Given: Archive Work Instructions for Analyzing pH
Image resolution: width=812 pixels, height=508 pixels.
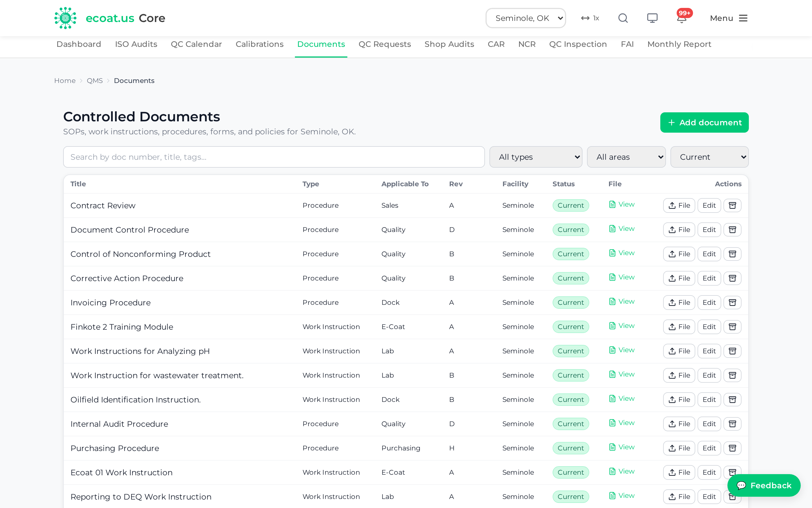Looking at the screenshot, I should 732,351.
